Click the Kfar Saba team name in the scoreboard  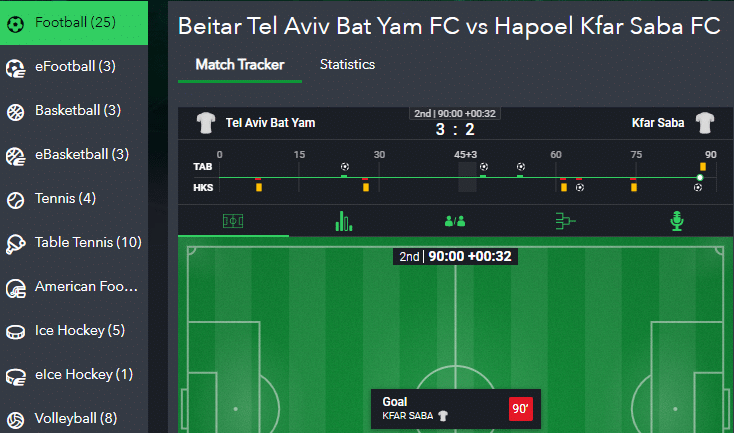coord(658,123)
